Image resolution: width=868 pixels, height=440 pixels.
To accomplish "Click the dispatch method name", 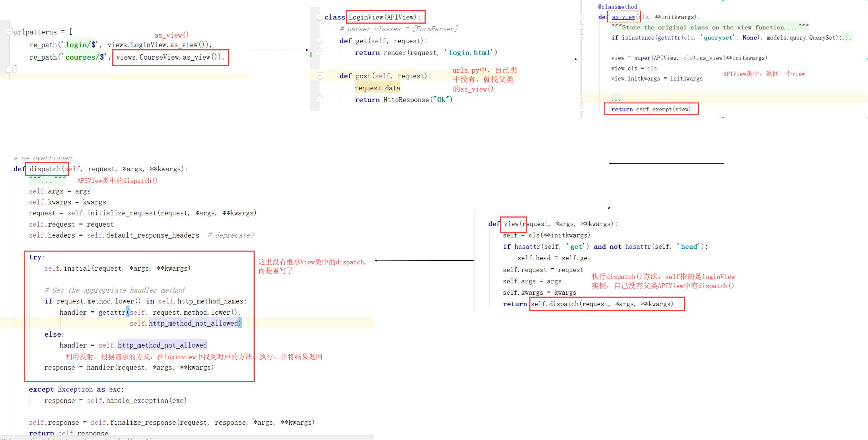I will [45, 169].
